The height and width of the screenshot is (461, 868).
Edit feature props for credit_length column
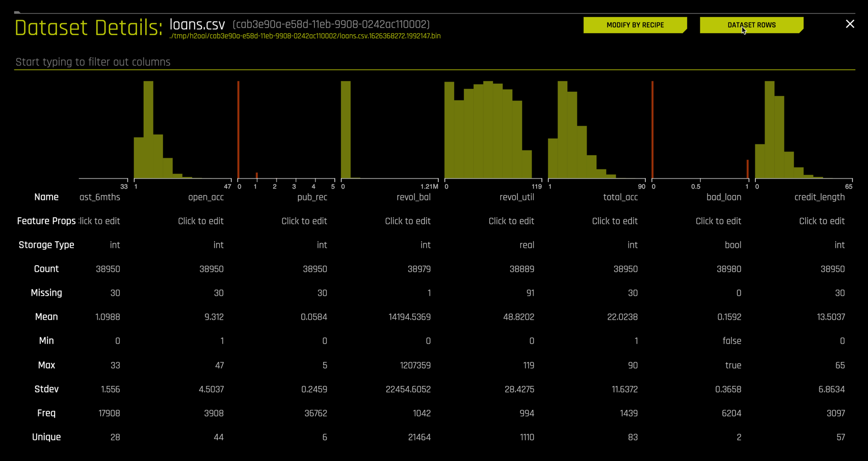822,221
